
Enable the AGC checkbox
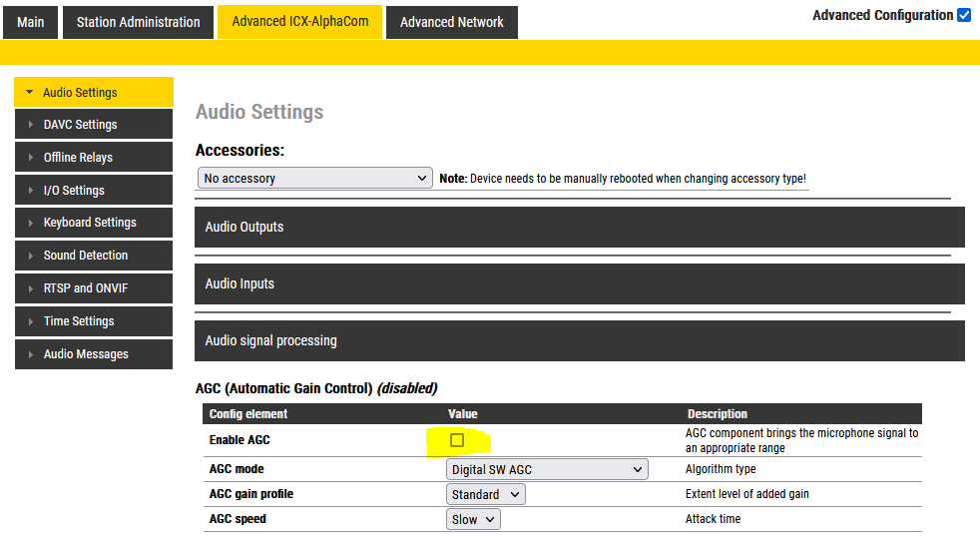click(x=457, y=440)
